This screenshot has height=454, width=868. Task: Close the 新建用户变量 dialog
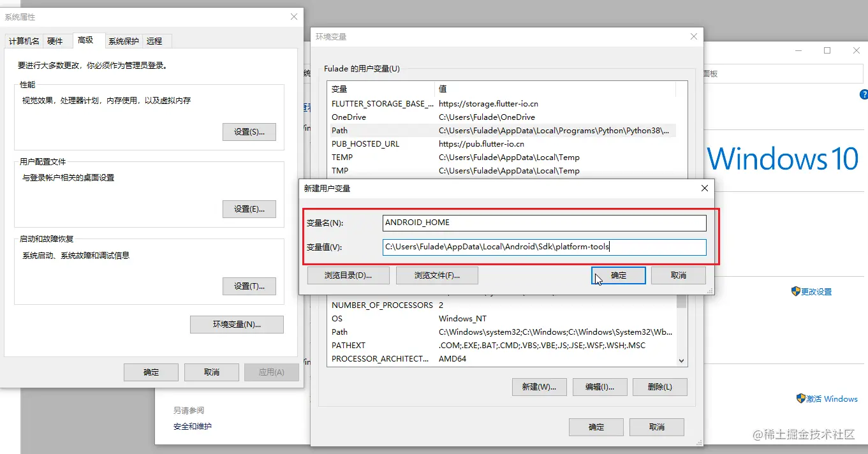(x=704, y=188)
